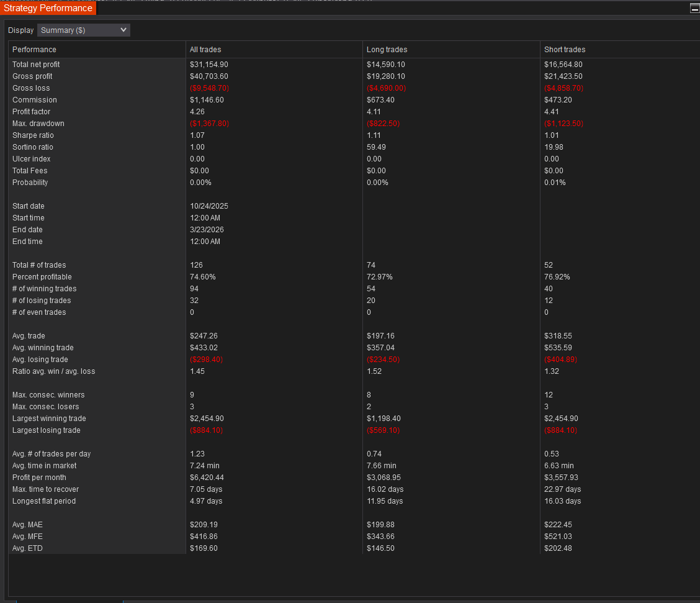Select the Avg. winning trade row label

pyautogui.click(x=43, y=348)
